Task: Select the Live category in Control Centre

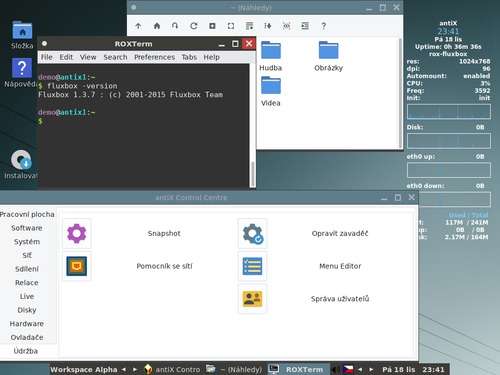Action: (x=27, y=296)
